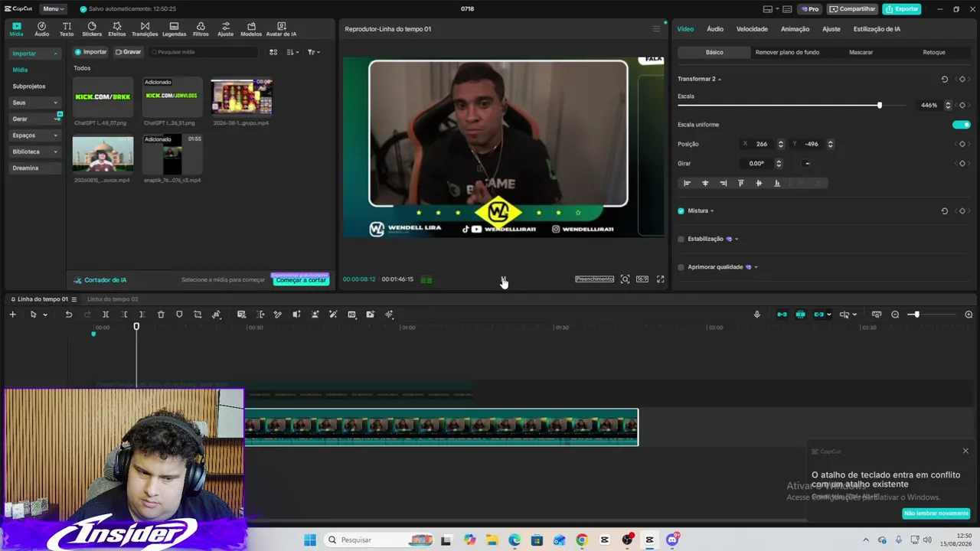Select the Remover plano de fundo tab
This screenshot has width=980, height=551.
click(787, 52)
